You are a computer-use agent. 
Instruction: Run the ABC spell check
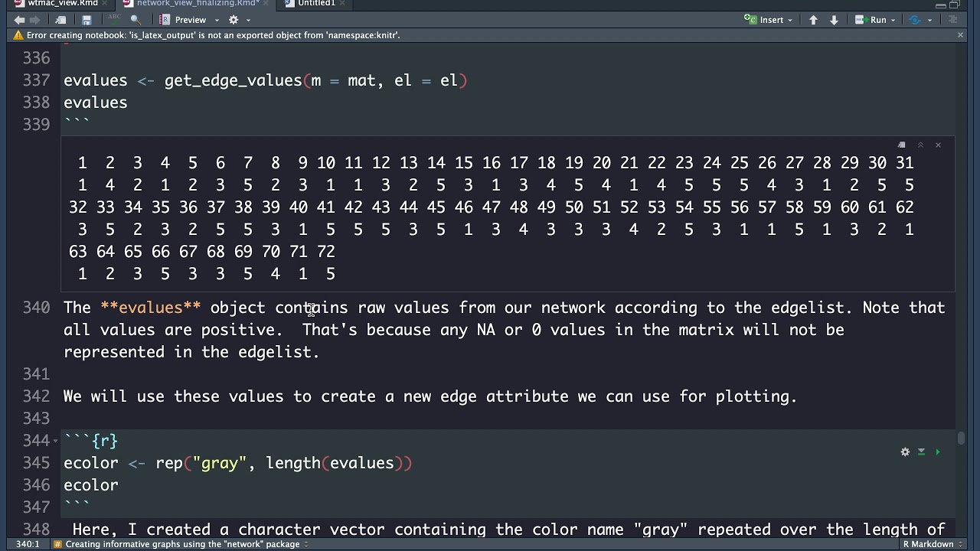pyautogui.click(x=114, y=19)
